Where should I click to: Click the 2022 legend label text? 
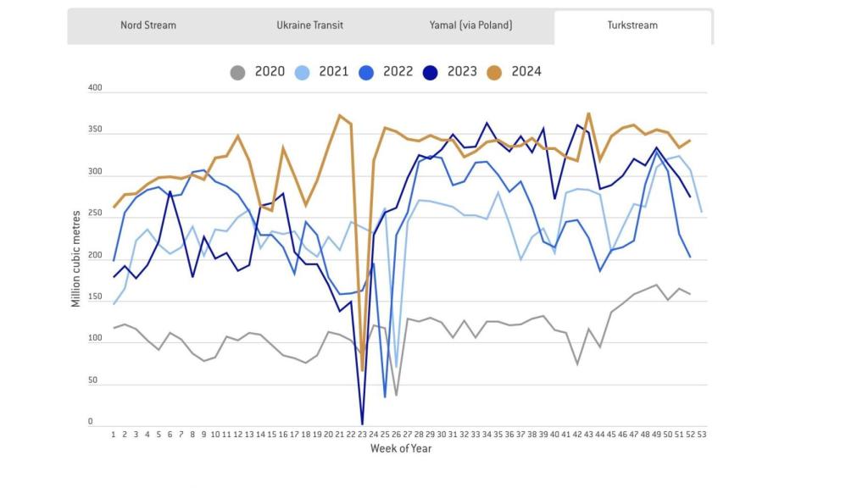pyautogui.click(x=398, y=72)
